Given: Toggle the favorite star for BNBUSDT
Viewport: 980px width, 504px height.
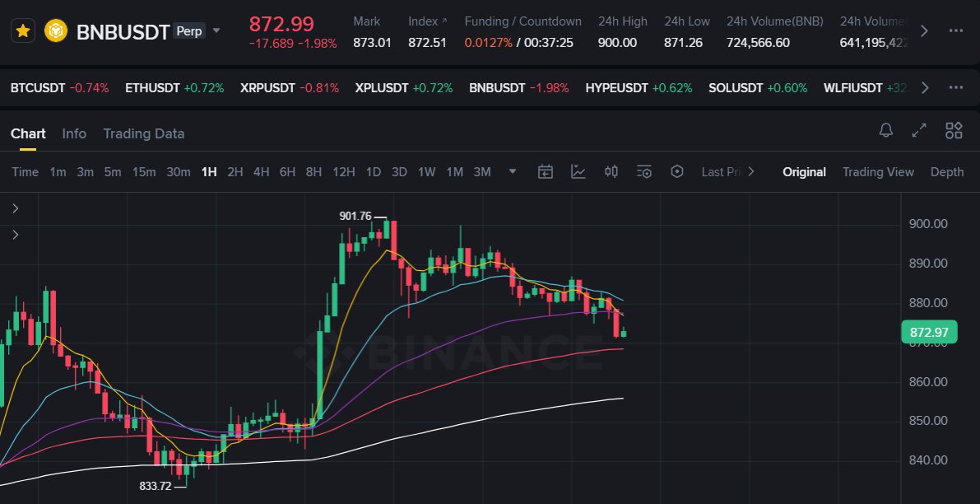Looking at the screenshot, I should tap(23, 30).
